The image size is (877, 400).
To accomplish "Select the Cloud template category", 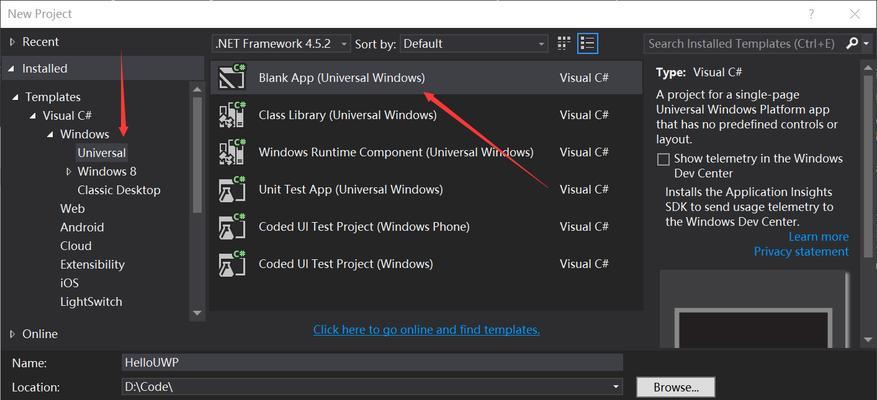I will point(76,246).
